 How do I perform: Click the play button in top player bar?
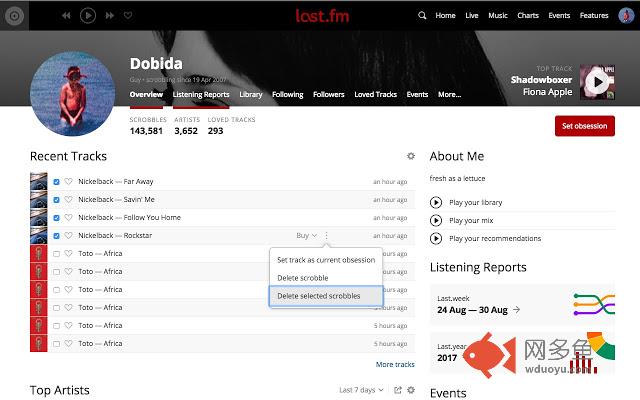tap(88, 16)
